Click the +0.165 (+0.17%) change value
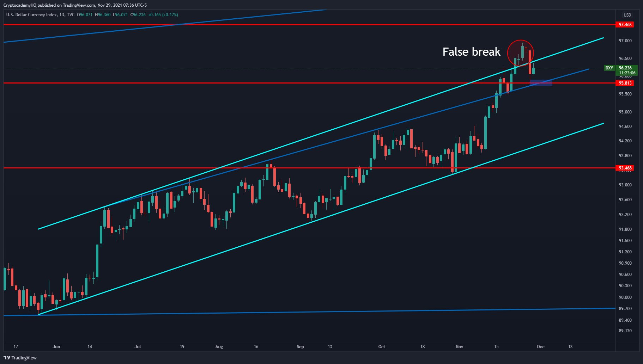Viewport: 643px width, 364px height. click(x=163, y=15)
